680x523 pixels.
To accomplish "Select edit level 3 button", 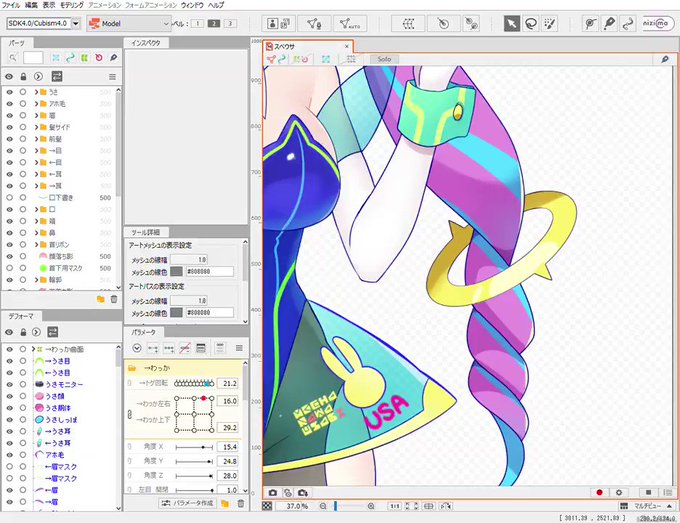I will 230,23.
